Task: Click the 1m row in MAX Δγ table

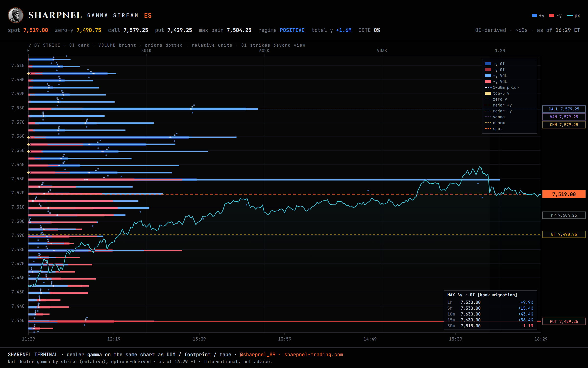Action: coord(490,302)
